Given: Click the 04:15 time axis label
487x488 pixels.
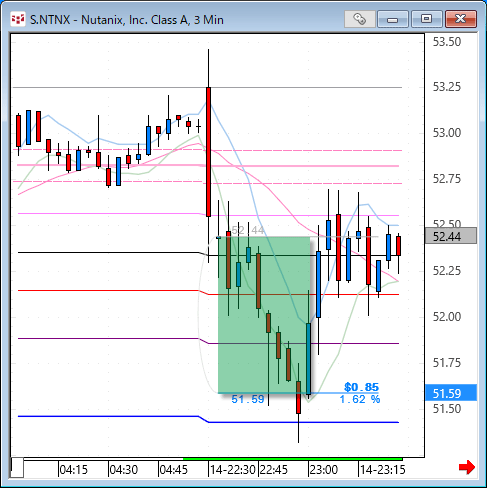Looking at the screenshot, I should (74, 470).
